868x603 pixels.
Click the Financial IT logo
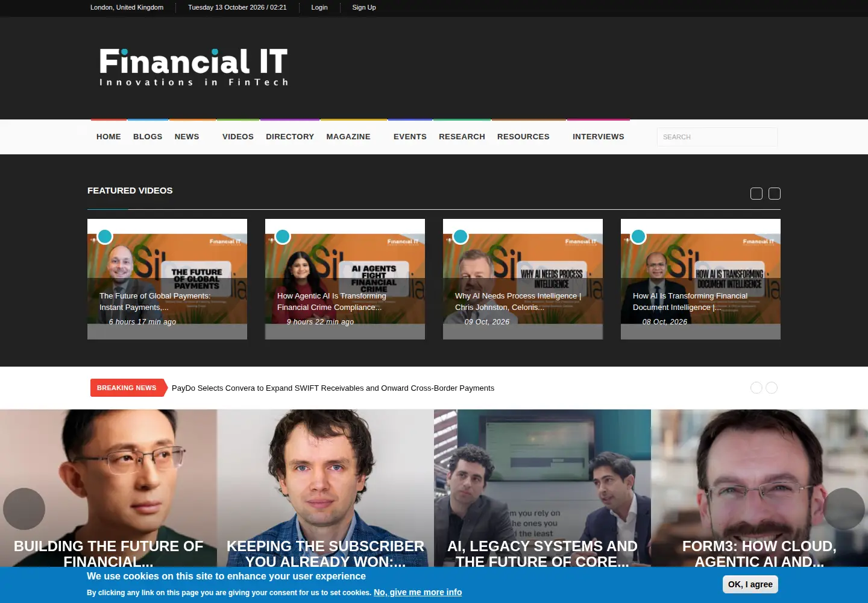pos(193,67)
